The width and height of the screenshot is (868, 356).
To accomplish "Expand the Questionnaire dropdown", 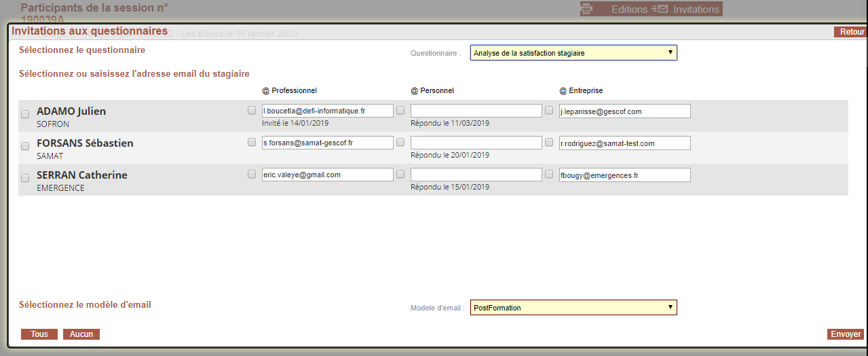I will [x=573, y=53].
